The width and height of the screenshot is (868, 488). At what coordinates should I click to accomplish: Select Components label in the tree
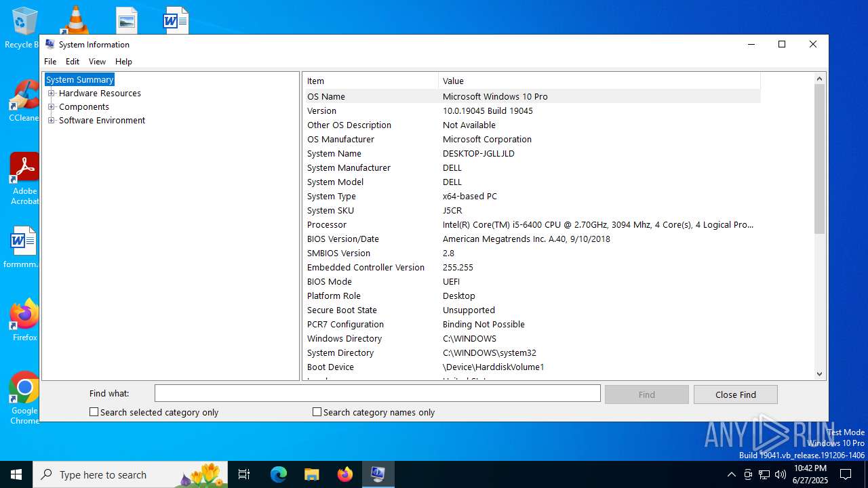click(x=84, y=107)
